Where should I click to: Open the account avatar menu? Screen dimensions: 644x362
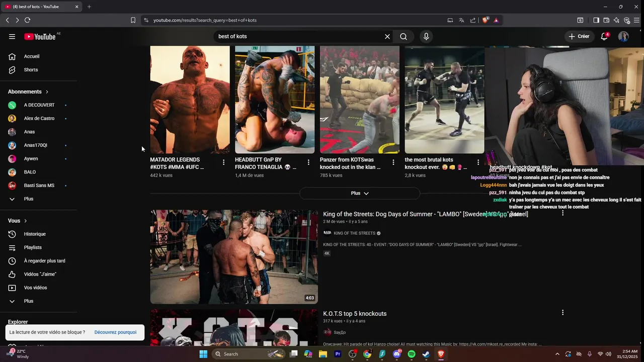(623, 36)
